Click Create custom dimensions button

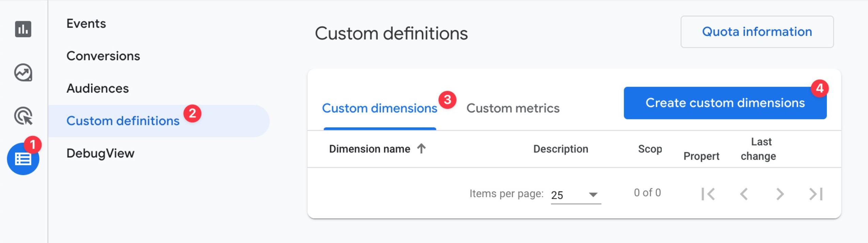725,103
